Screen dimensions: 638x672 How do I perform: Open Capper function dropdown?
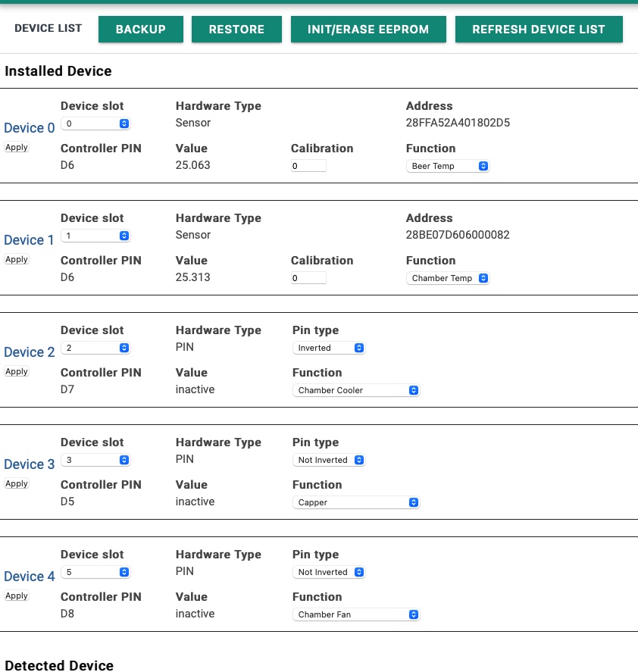(x=356, y=502)
